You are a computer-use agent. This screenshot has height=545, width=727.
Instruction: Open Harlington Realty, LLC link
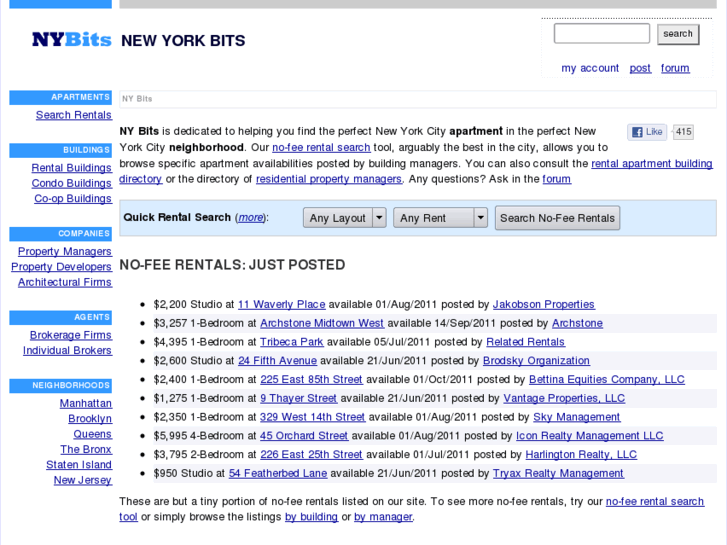[x=581, y=455]
